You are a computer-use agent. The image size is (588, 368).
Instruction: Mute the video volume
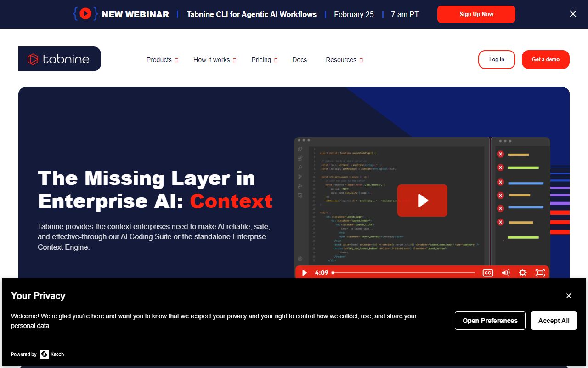(x=505, y=273)
